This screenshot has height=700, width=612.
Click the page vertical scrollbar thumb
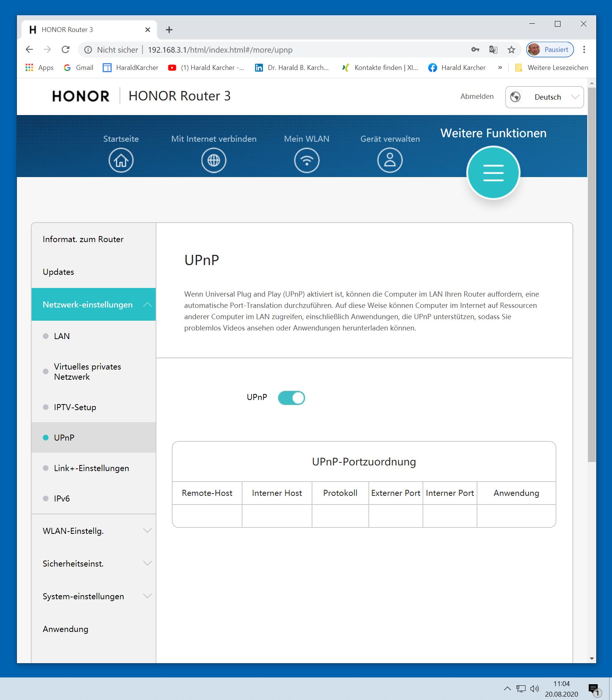click(x=592, y=274)
